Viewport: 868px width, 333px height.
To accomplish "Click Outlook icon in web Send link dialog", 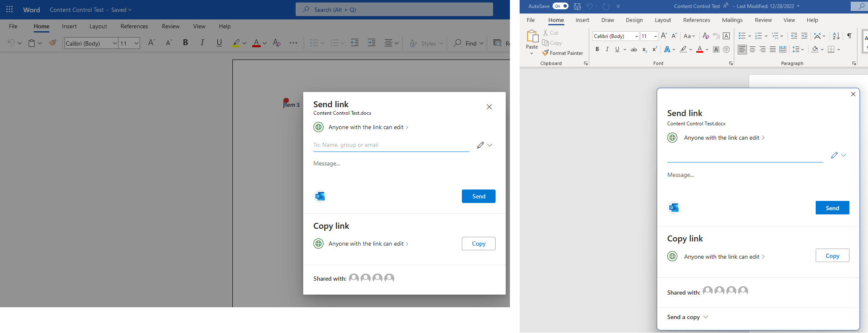I will point(320,196).
